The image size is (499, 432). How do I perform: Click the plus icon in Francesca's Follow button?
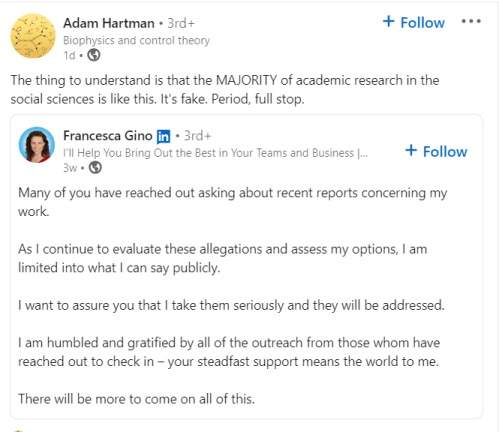[x=411, y=150]
